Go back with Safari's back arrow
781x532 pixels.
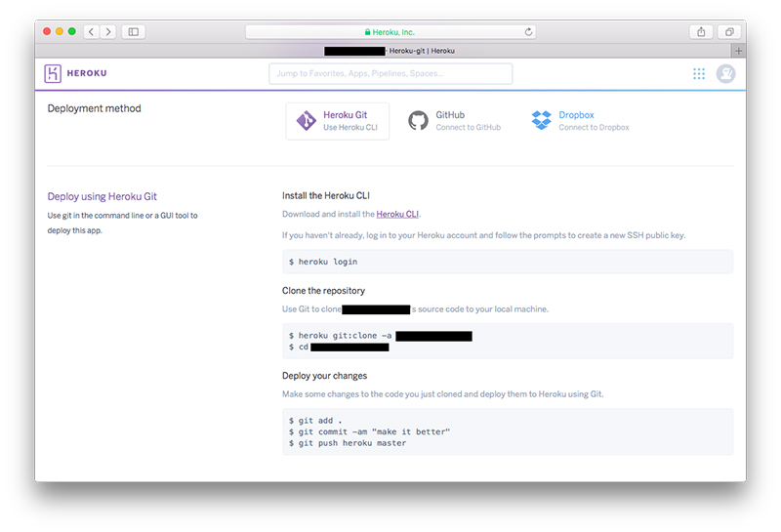(91, 32)
